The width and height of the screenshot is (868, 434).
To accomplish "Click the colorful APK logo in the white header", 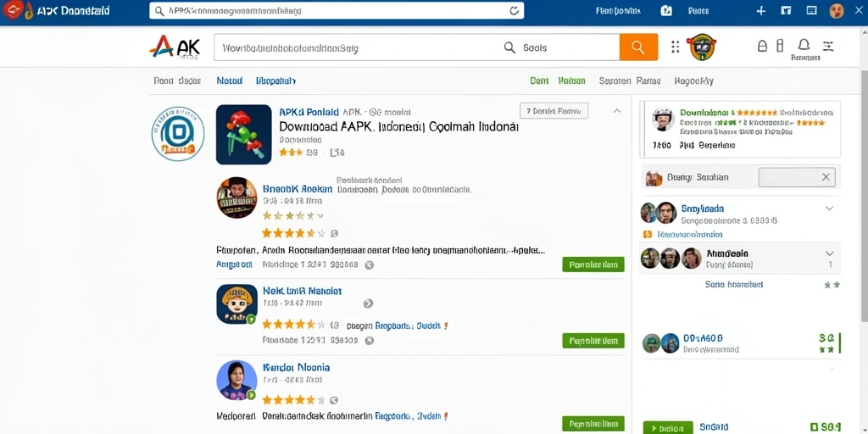I will [175, 47].
